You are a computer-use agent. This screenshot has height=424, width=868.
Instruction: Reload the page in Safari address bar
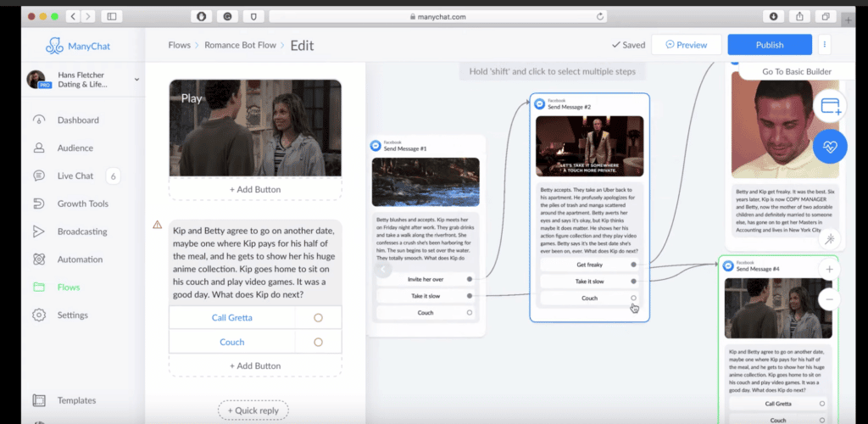(x=599, y=17)
